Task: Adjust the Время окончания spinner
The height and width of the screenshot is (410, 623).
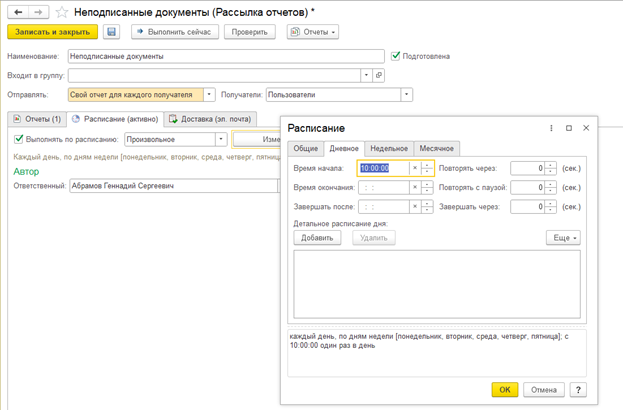Action: (x=427, y=187)
